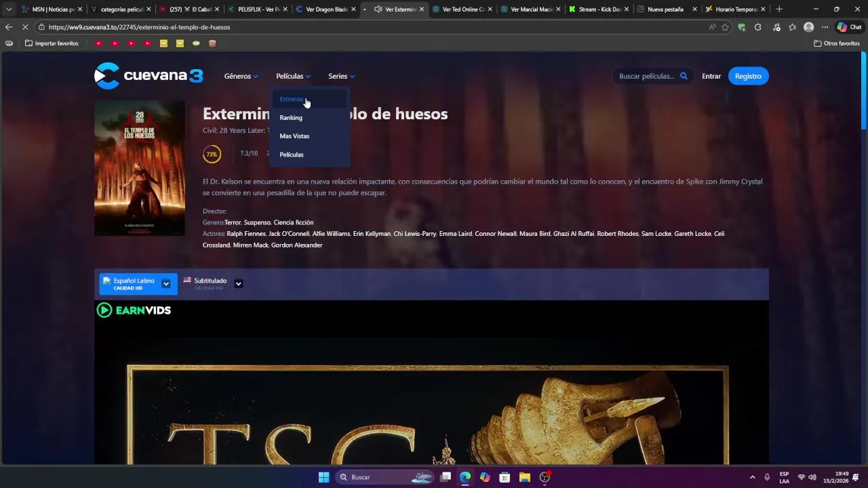Screen dimensions: 868x488
Task: Click the Cuevana3 logo
Action: click(149, 76)
